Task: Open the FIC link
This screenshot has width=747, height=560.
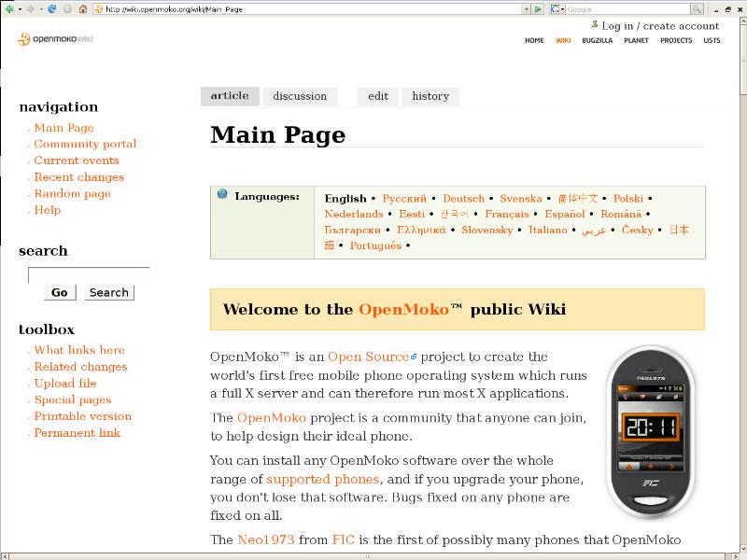Action: pos(343,539)
